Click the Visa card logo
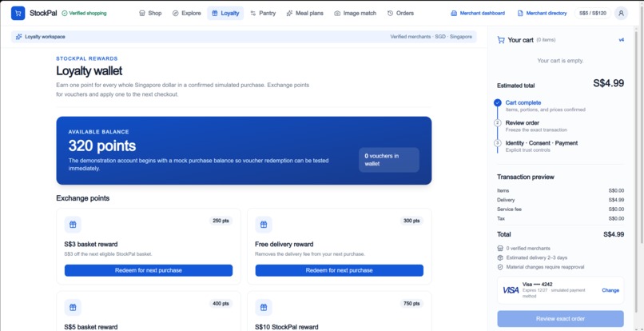The height and width of the screenshot is (331, 644). point(511,290)
